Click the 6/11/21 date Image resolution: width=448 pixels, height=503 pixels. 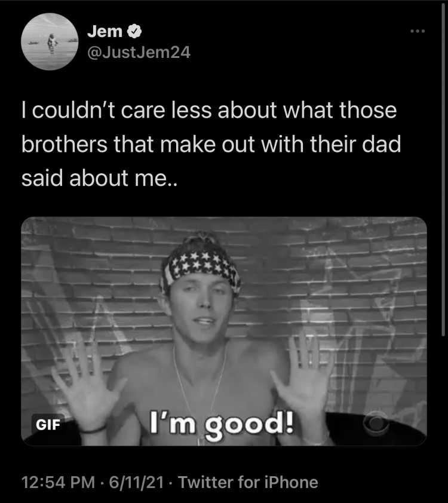click(136, 482)
